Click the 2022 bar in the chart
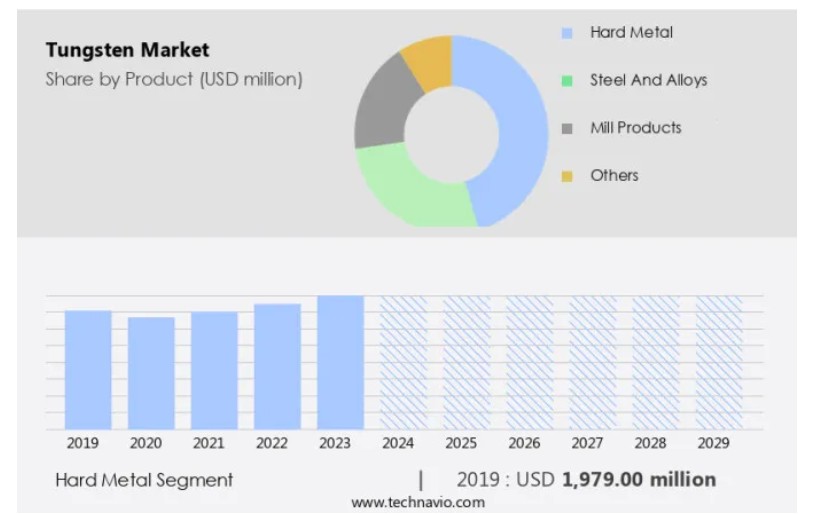Image resolution: width=823 pixels, height=514 pixels. pyautogui.click(x=277, y=366)
